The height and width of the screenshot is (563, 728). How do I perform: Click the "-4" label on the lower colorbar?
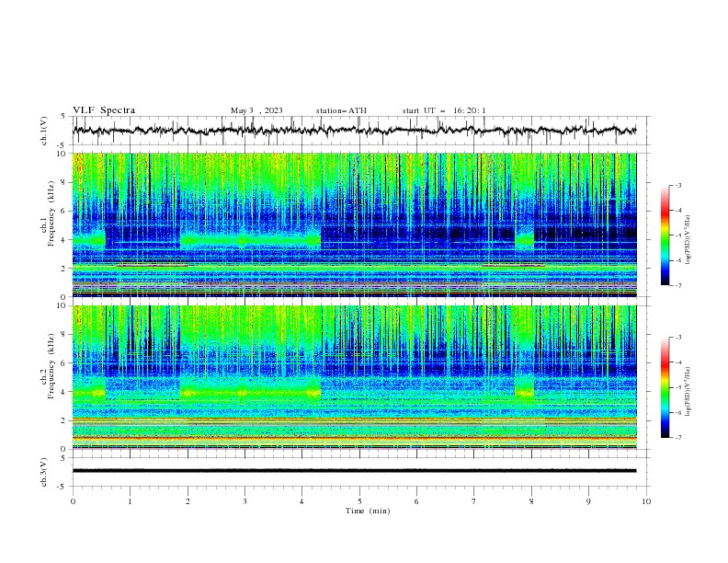677,362
